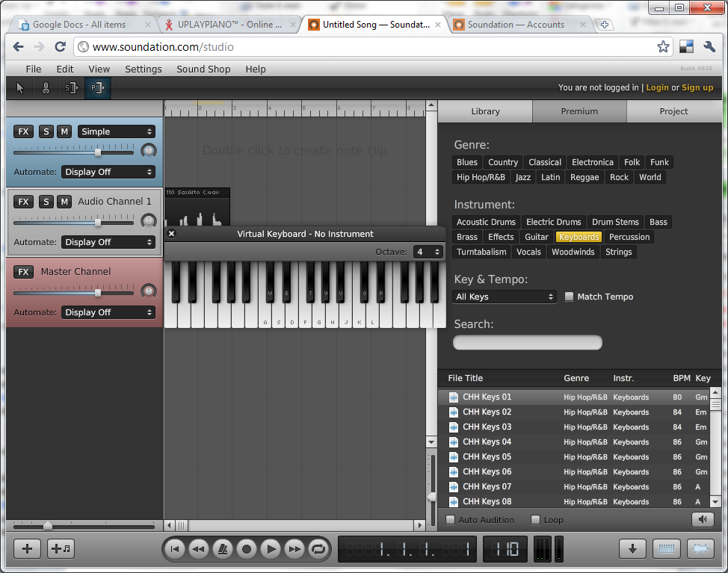Click the Login link

click(x=658, y=87)
